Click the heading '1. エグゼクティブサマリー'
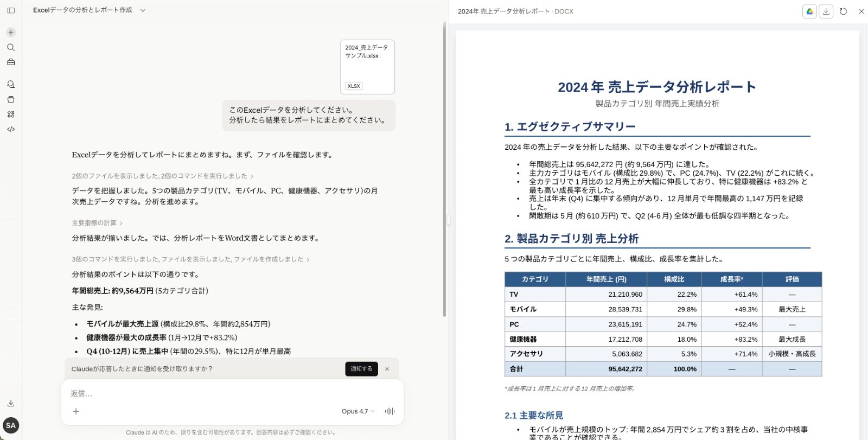 [570, 127]
